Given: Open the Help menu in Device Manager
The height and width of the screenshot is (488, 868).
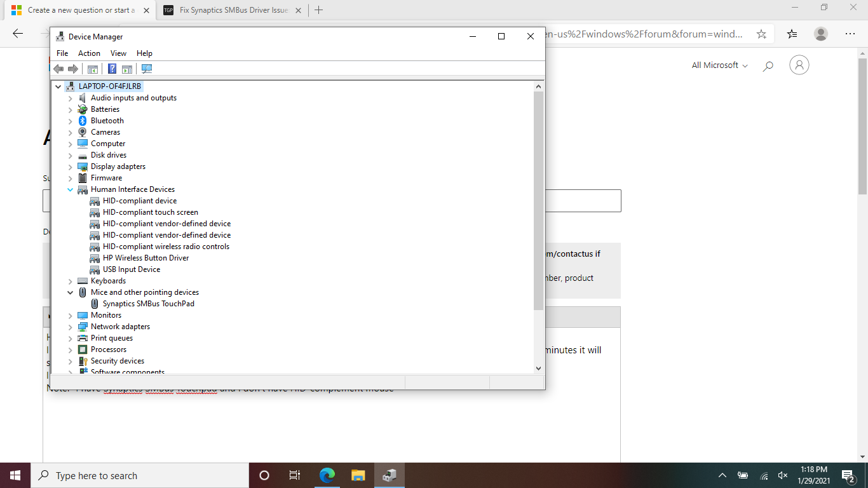Looking at the screenshot, I should coord(144,53).
